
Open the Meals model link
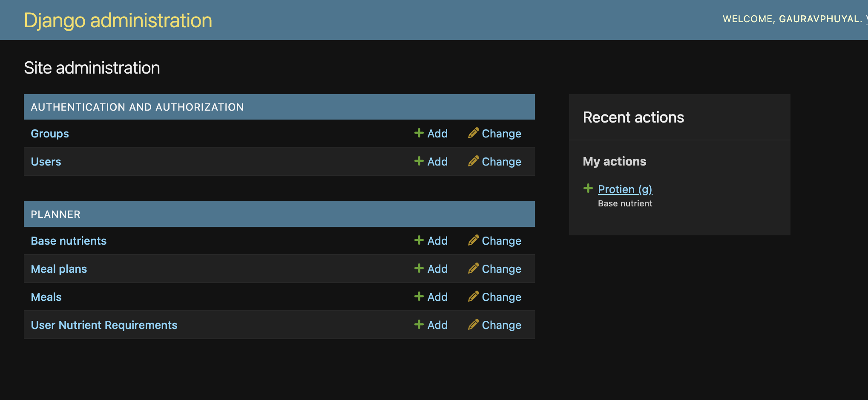click(46, 297)
